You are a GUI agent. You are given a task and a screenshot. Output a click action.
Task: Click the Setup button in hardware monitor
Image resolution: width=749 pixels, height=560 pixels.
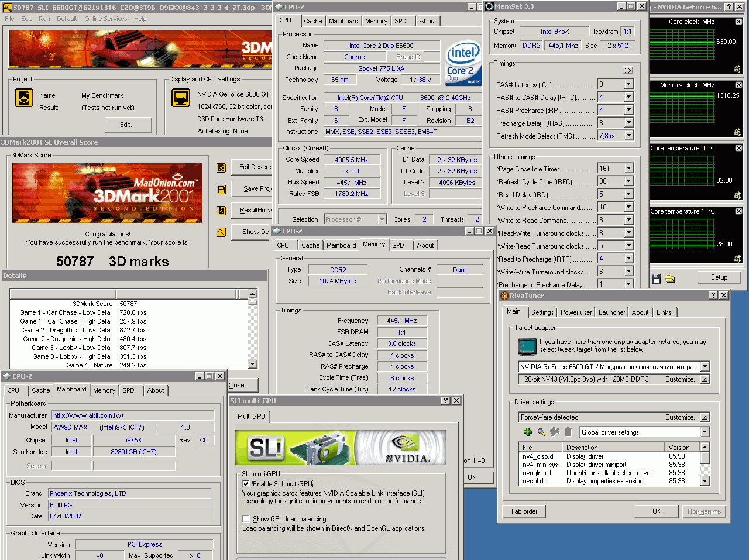pyautogui.click(x=719, y=277)
